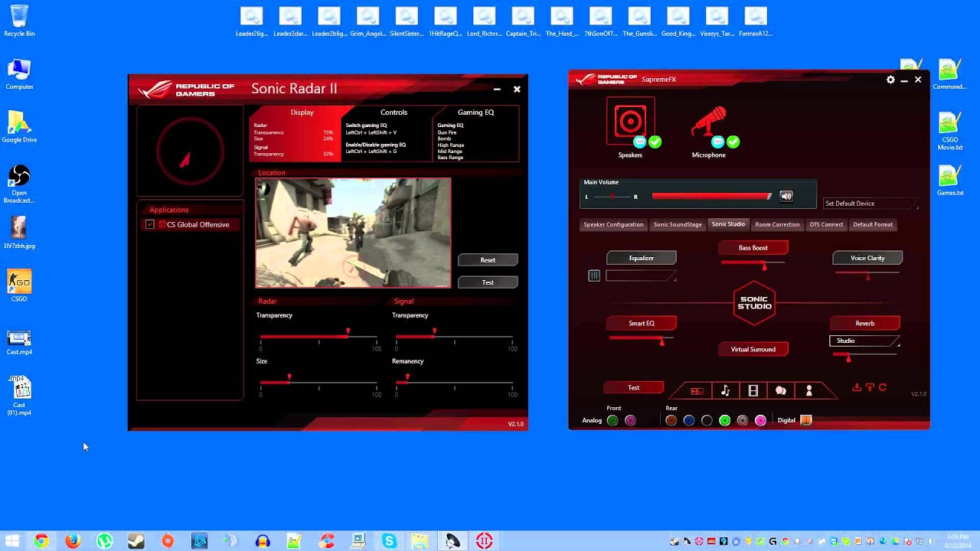Open the Gaming EQ tab in Sonic Radar
The image size is (980, 551).
(475, 112)
